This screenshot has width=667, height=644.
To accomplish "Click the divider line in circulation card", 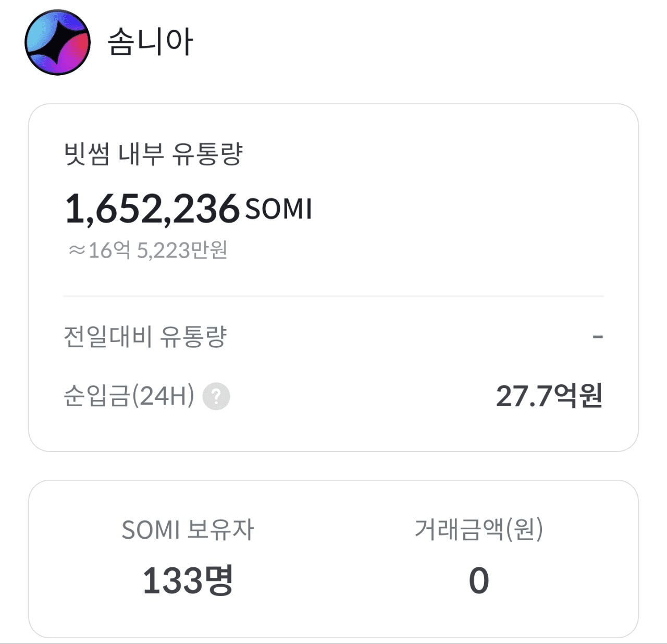I will click(333, 296).
